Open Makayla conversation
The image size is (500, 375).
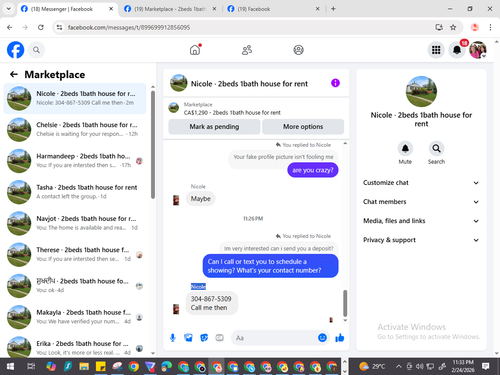click(75, 317)
